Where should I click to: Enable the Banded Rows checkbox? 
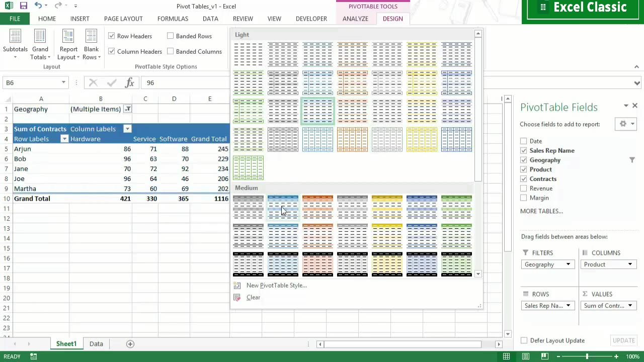point(171,36)
